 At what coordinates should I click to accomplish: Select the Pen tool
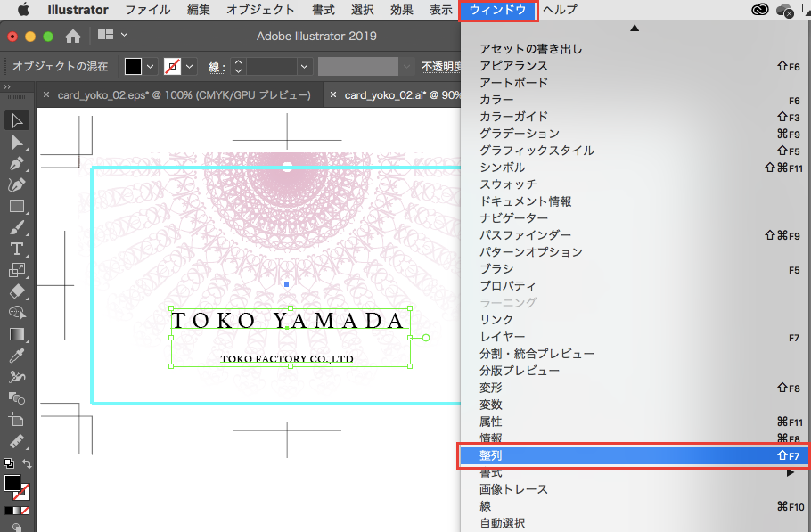click(x=17, y=163)
